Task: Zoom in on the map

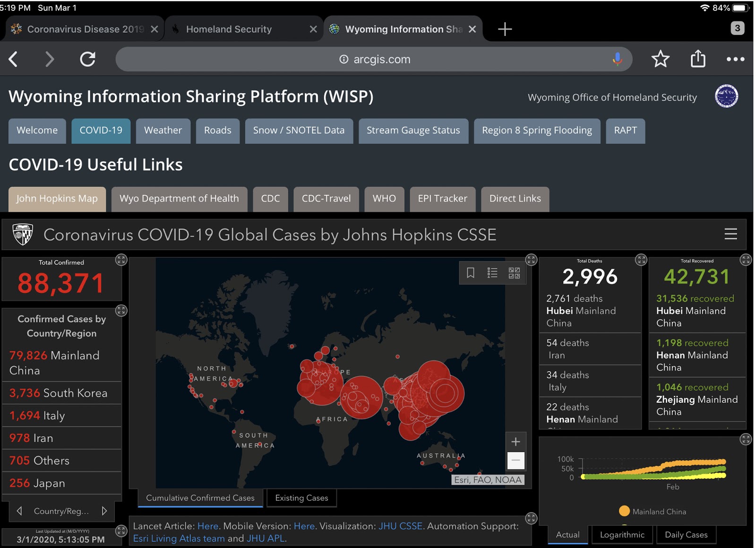Action: coord(515,442)
